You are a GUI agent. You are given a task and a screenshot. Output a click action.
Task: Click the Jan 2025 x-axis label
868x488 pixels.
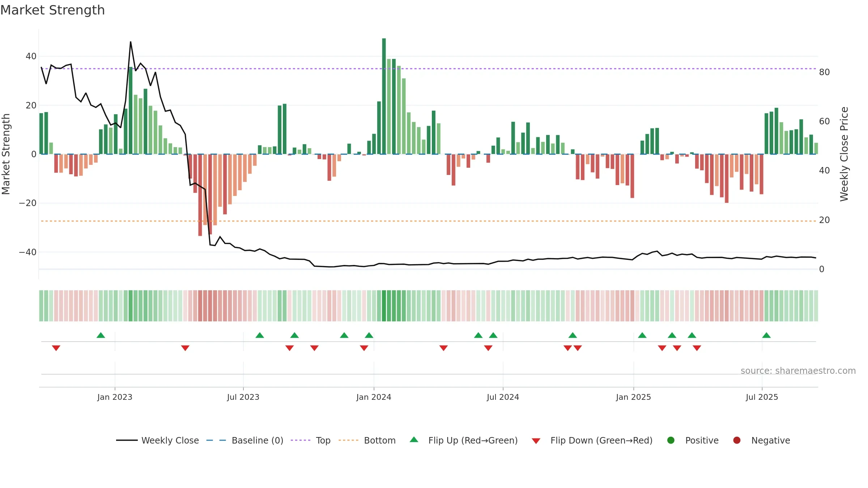pos(633,397)
